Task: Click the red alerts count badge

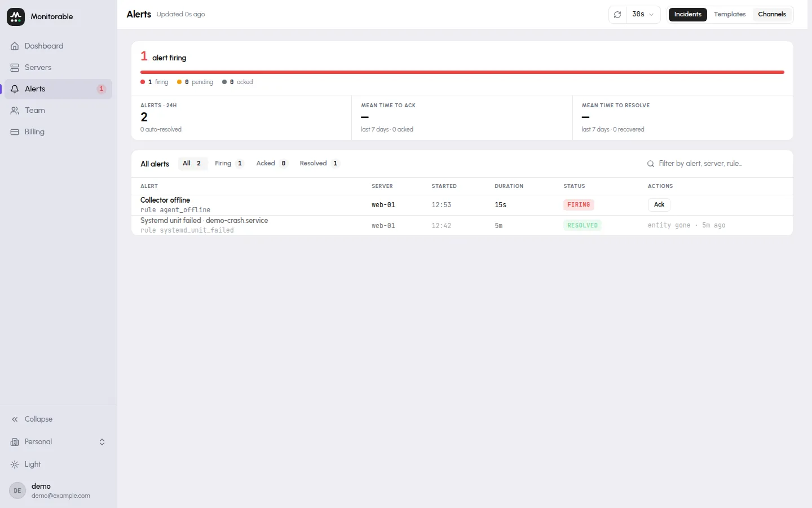Action: [x=101, y=89]
